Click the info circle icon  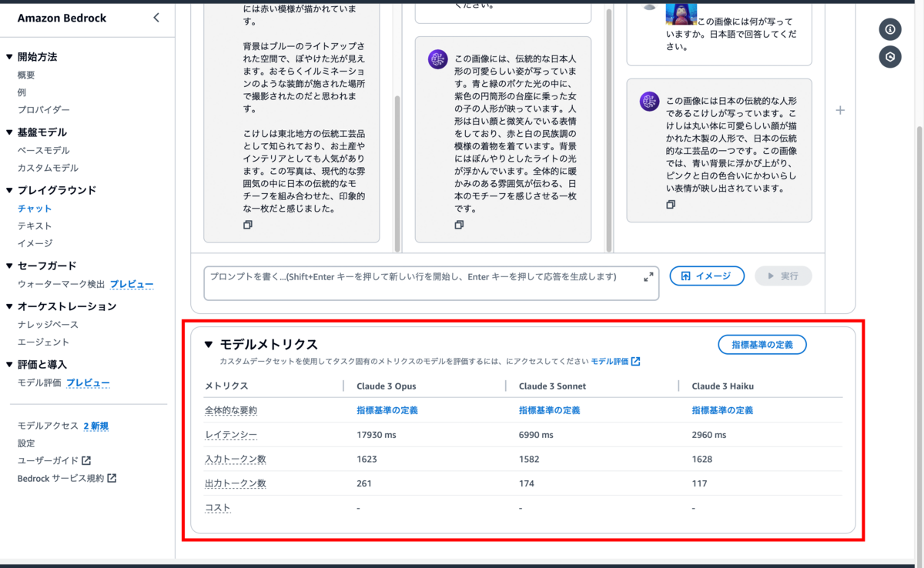(x=890, y=29)
